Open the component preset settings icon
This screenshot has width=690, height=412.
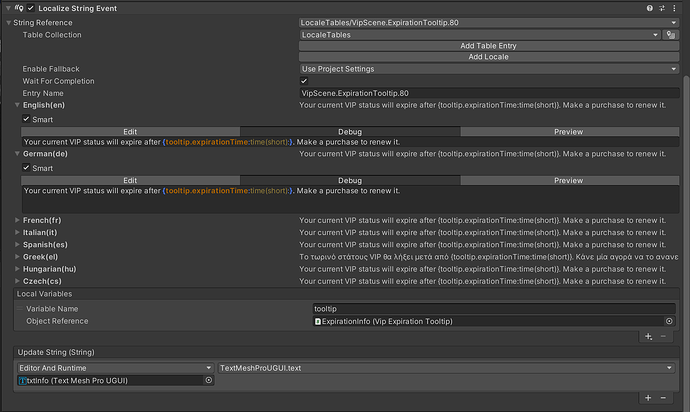(664, 8)
